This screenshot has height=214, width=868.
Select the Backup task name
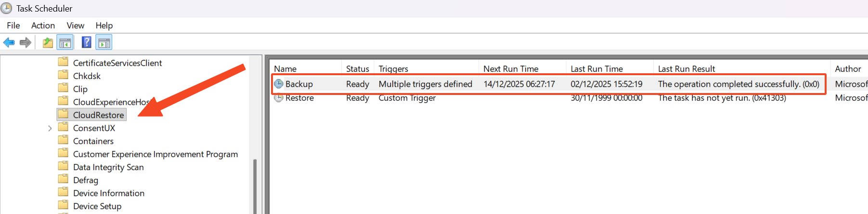(299, 84)
